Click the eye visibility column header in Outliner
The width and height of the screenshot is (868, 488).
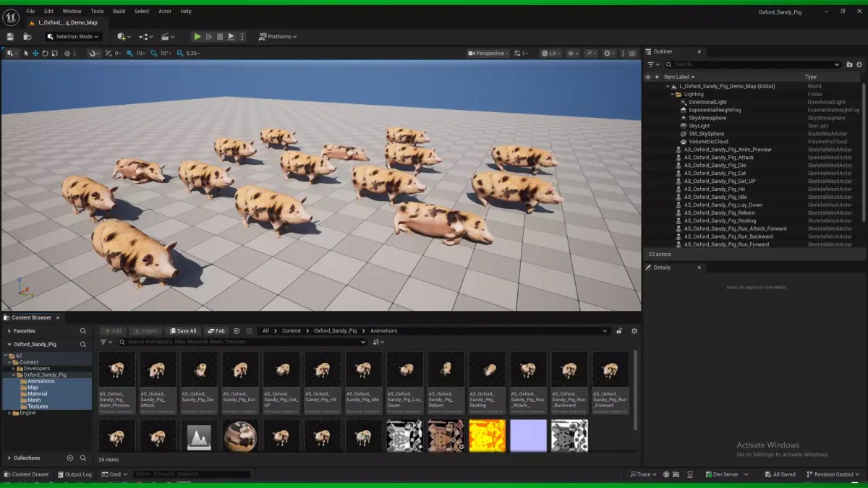coord(648,77)
